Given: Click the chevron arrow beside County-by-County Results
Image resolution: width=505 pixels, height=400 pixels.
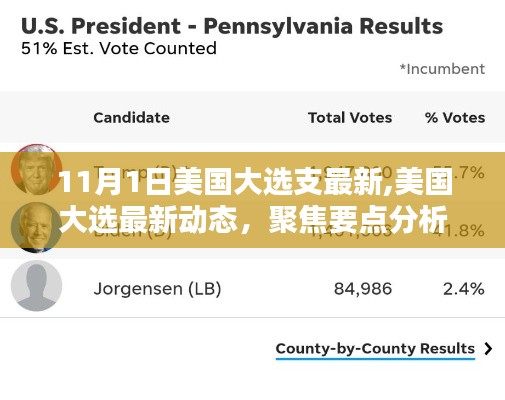Looking at the screenshot, I should [488, 349].
